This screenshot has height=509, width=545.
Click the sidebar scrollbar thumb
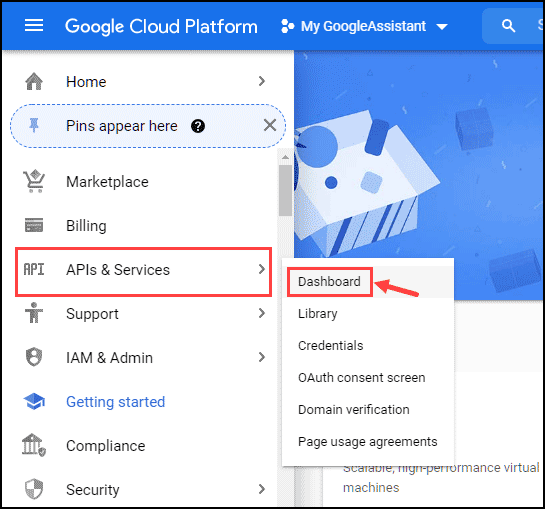click(x=285, y=190)
